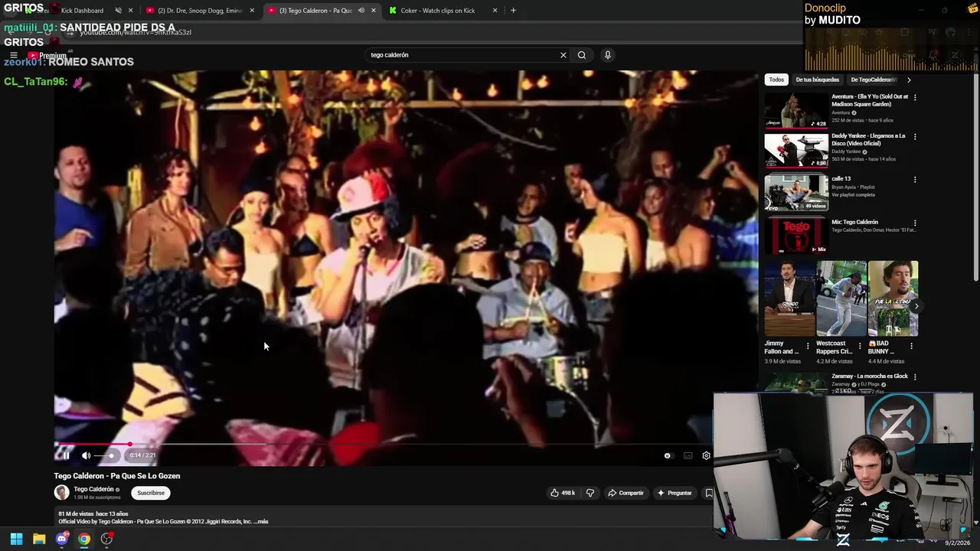
Task: Open options for Daddy Yankee video
Action: coord(915,137)
